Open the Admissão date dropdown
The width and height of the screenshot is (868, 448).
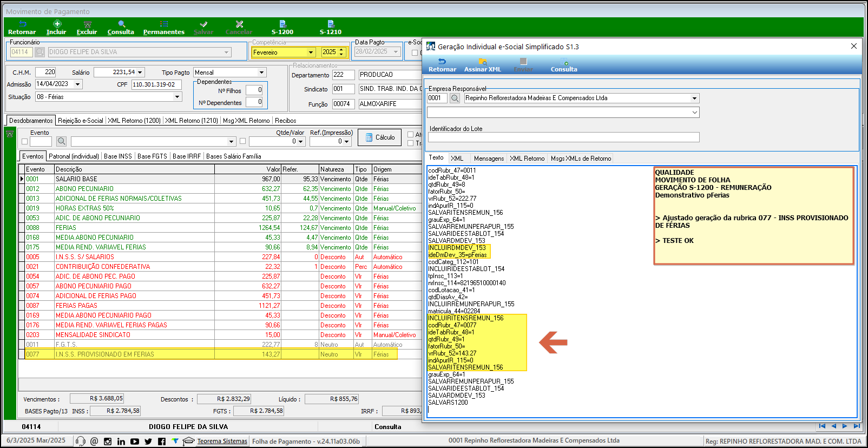[78, 84]
